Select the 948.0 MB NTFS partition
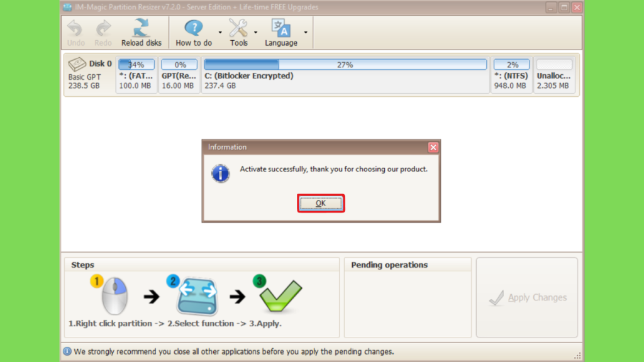 coord(511,75)
